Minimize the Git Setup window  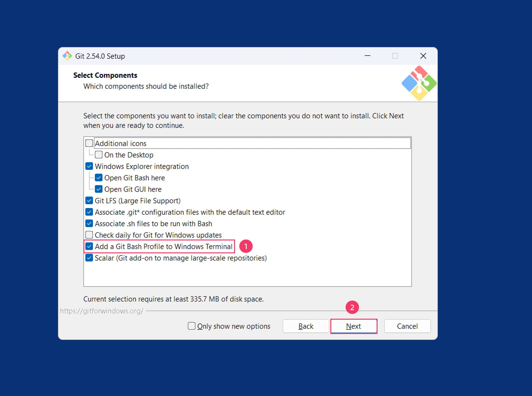(x=368, y=56)
